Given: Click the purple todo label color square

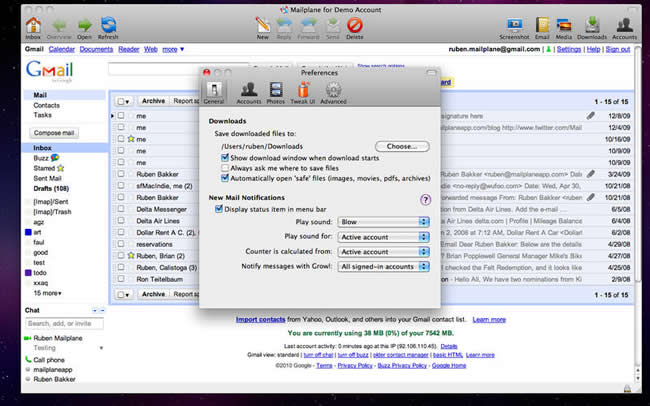Looking at the screenshot, I should click(28, 272).
